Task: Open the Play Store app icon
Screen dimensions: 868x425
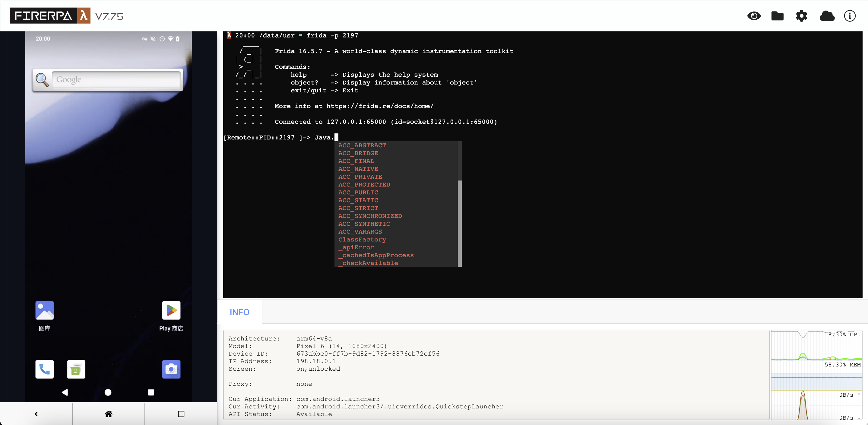Action: click(x=171, y=310)
